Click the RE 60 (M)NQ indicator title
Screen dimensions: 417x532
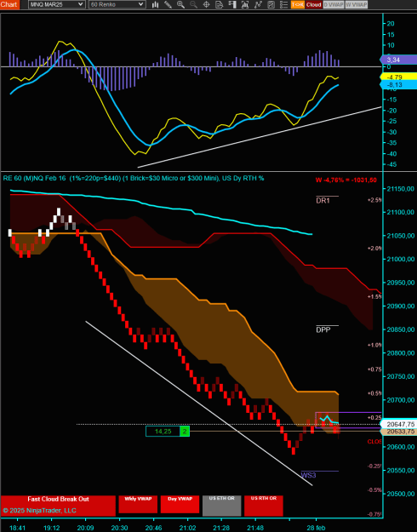point(134,178)
